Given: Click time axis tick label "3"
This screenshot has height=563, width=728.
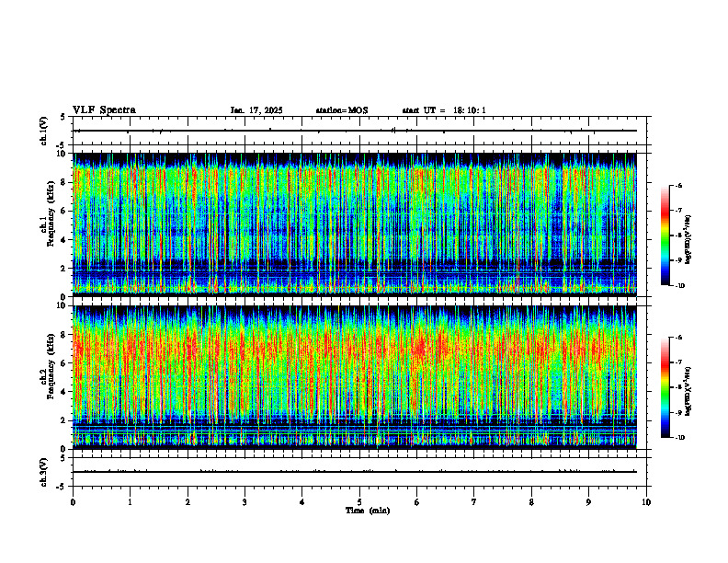Looking at the screenshot, I should coord(245,502).
